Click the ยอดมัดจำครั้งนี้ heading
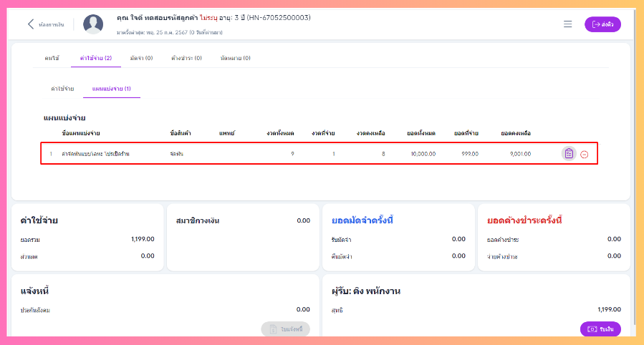 pyautogui.click(x=362, y=220)
